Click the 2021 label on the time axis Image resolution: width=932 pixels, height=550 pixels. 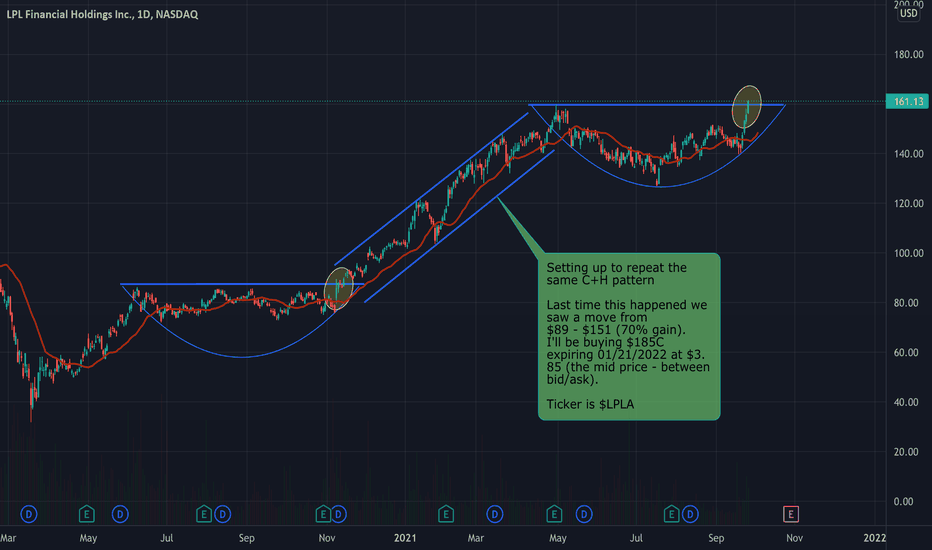coord(405,538)
